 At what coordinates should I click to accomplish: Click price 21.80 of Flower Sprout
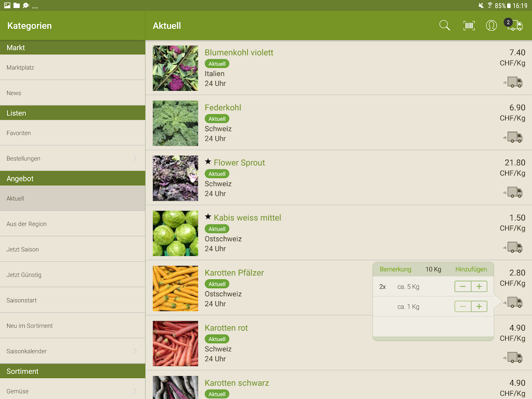click(x=515, y=163)
